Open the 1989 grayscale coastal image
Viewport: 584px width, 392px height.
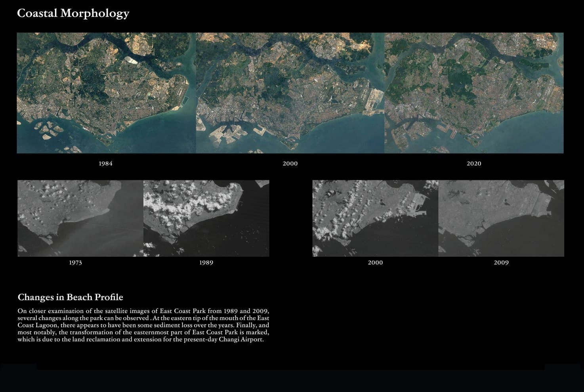tap(206, 218)
